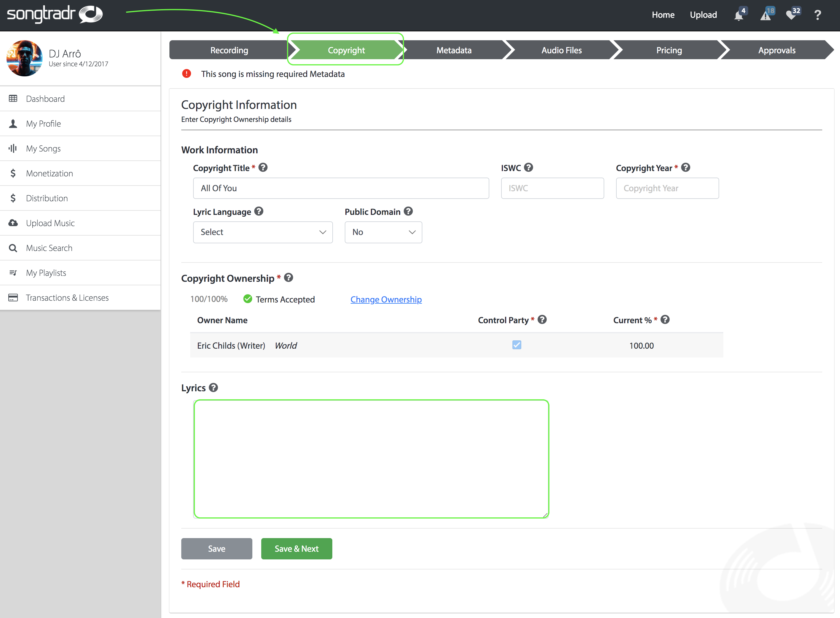
Task: Open favorites heart showing 32
Action: pyautogui.click(x=791, y=15)
